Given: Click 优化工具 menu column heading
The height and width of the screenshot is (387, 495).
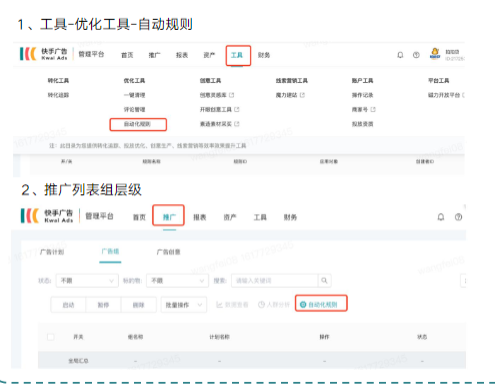Looking at the screenshot, I should [x=134, y=80].
